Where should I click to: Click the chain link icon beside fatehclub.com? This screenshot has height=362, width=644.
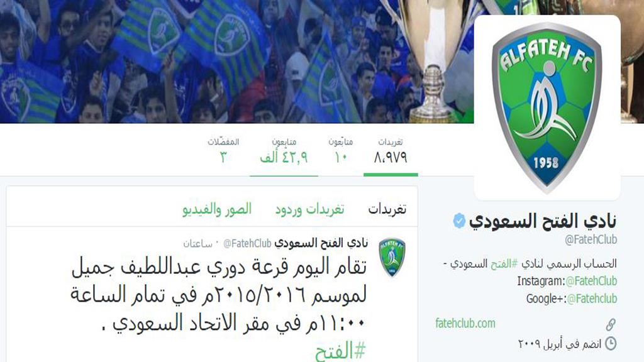coord(611,324)
